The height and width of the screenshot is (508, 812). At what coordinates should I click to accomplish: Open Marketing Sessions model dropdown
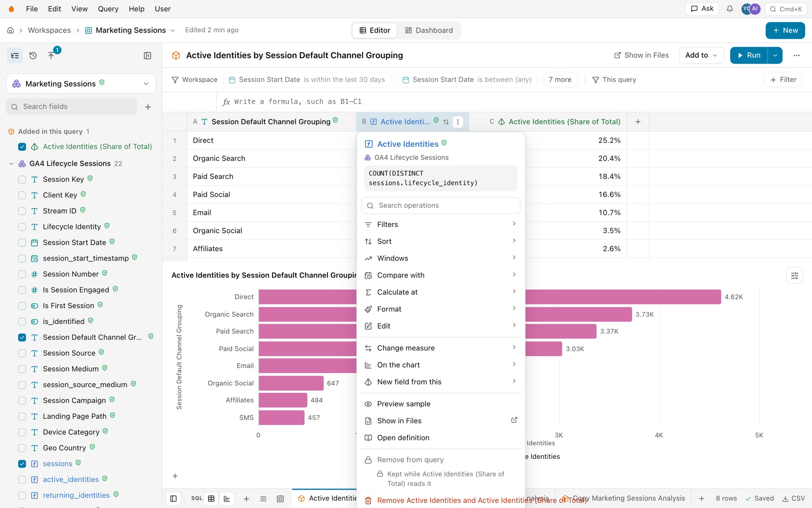coord(81,84)
